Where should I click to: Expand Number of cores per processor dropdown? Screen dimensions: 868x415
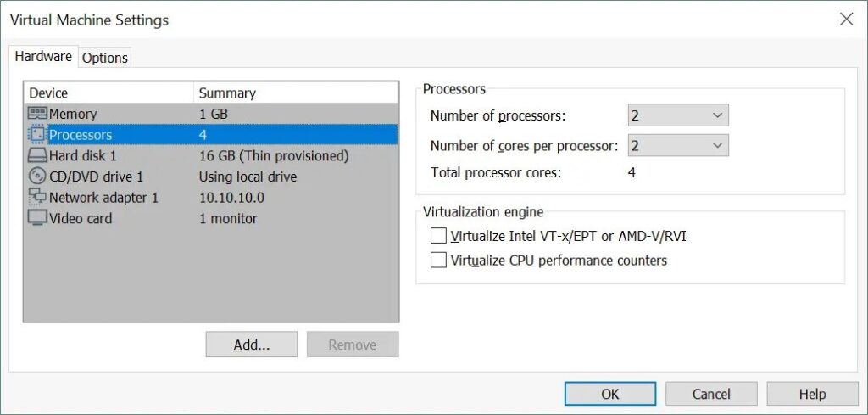coord(678,146)
